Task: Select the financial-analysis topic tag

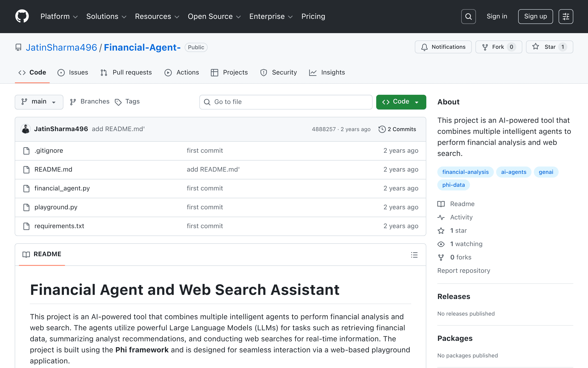Action: [465, 172]
